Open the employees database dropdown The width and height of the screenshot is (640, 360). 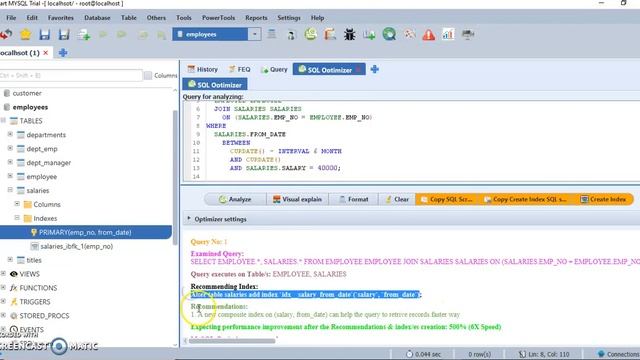point(254,34)
